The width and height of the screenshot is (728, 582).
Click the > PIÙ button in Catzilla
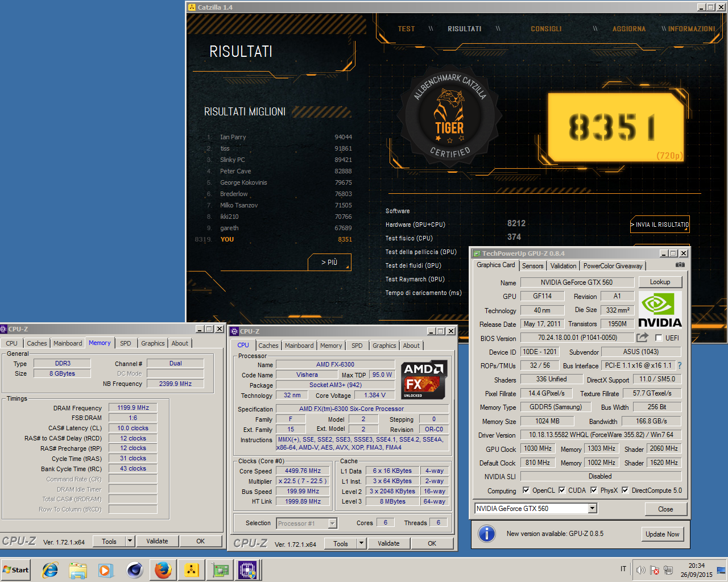(x=329, y=262)
